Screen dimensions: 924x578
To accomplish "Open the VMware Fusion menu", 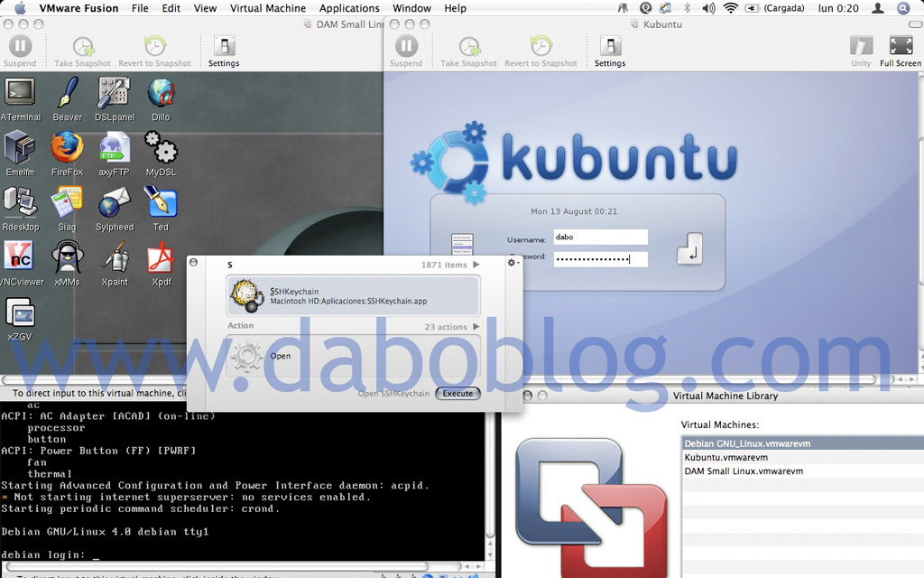I will coord(79,8).
